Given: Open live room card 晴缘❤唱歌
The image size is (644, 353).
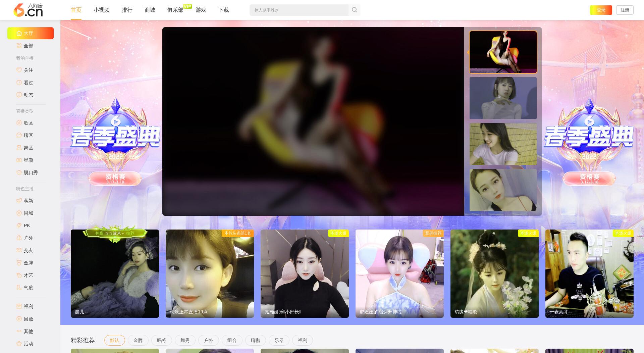Looking at the screenshot, I should tap(494, 273).
